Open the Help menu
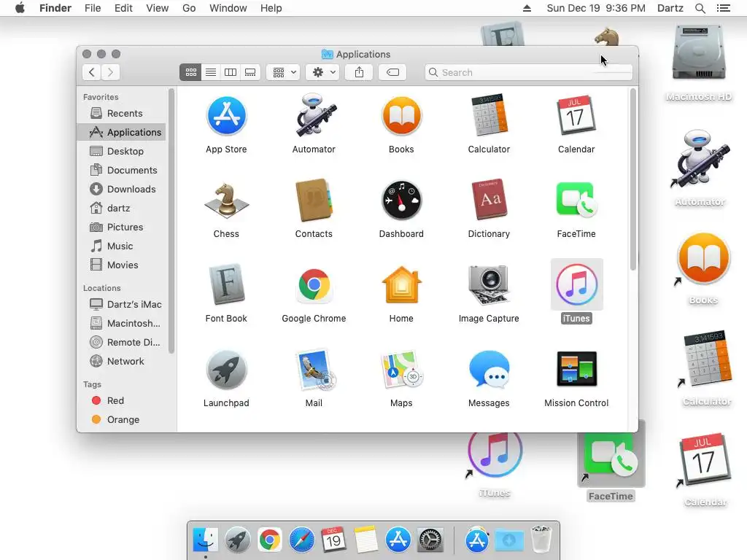 coord(271,8)
